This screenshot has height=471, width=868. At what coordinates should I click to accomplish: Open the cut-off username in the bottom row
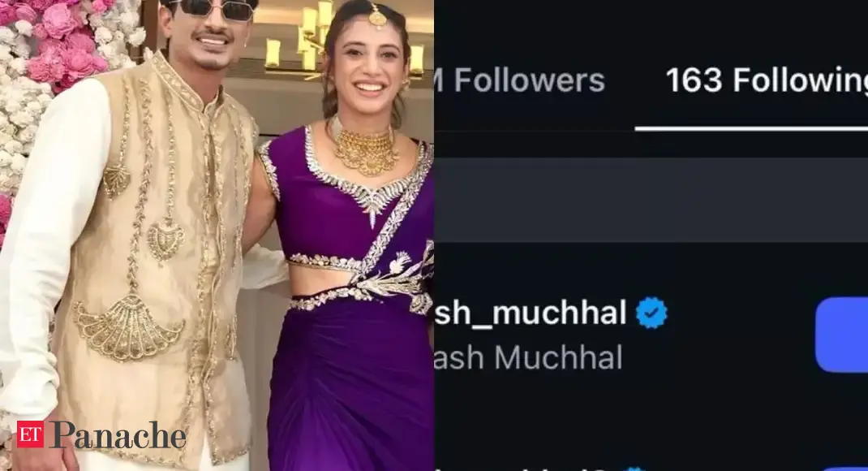[520, 469]
